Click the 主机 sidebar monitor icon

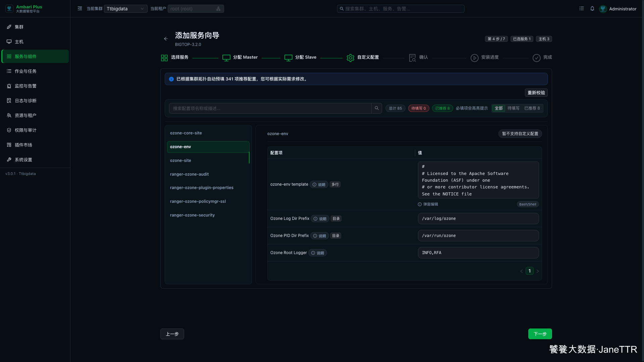coord(9,42)
